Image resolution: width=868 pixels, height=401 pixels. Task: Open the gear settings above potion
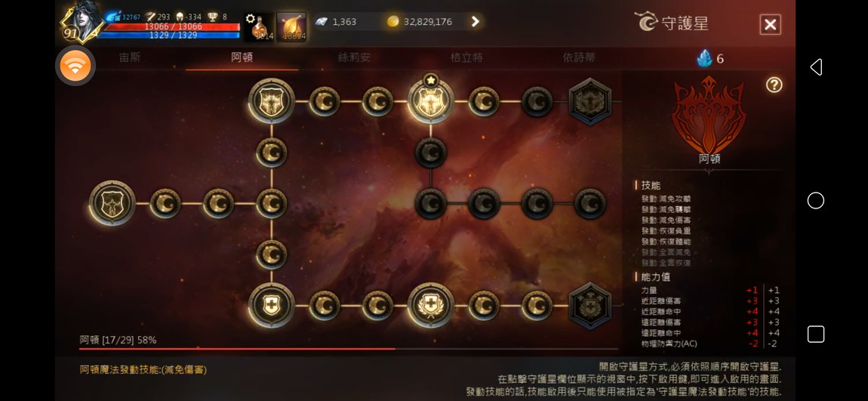point(251,18)
